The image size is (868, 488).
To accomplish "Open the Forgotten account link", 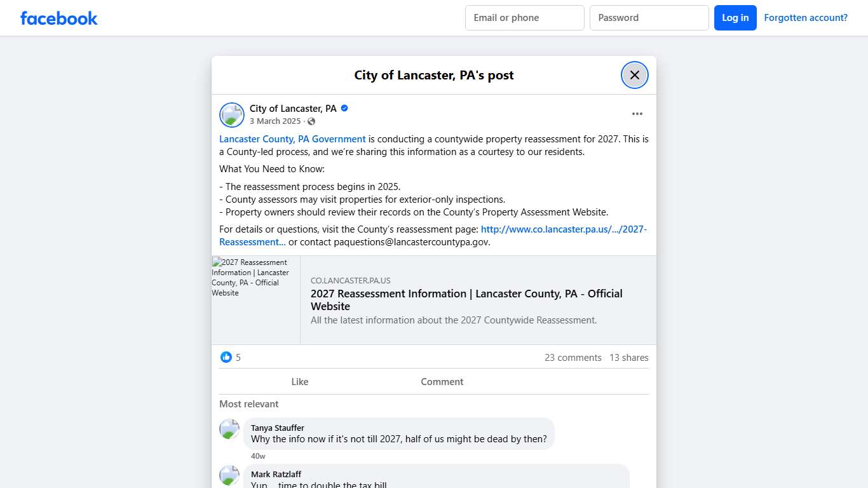I will pyautogui.click(x=806, y=17).
